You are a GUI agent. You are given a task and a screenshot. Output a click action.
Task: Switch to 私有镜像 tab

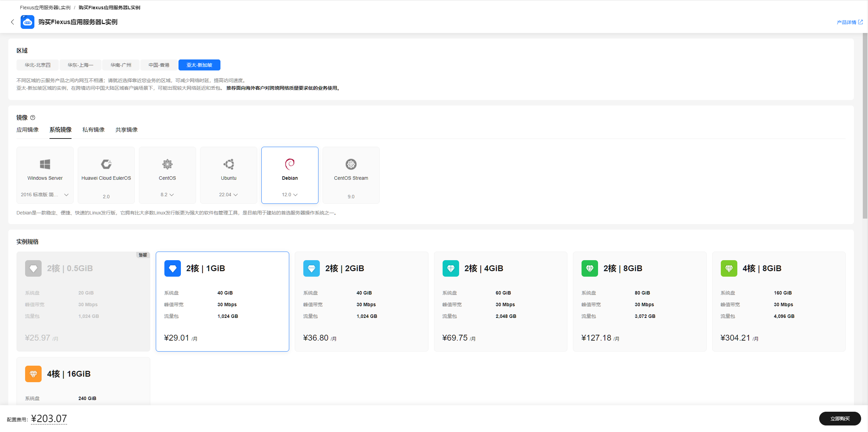point(94,130)
